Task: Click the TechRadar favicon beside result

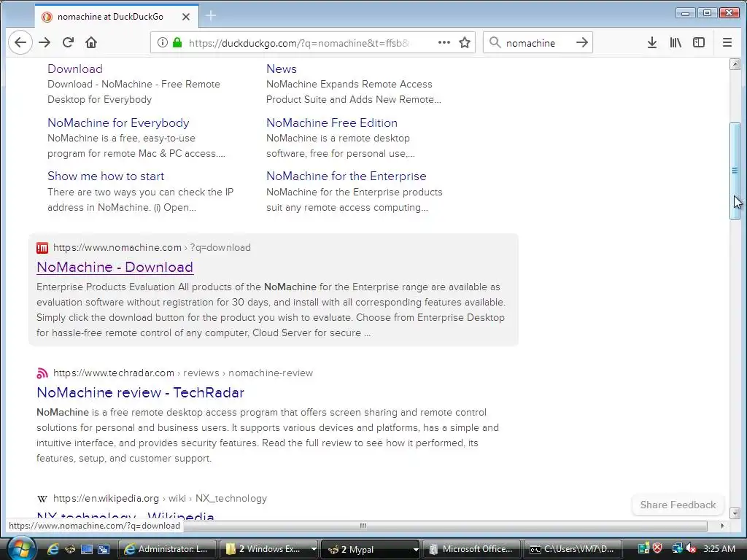Action: point(42,373)
